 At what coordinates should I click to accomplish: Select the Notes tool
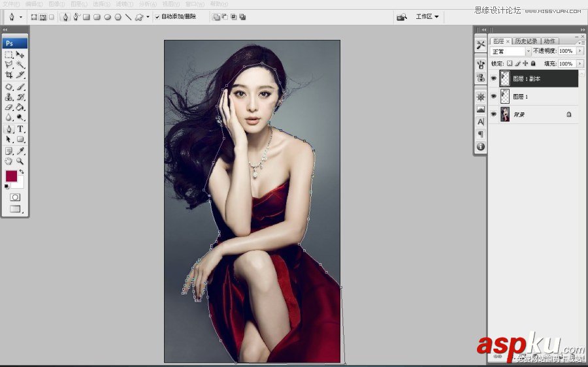[x=9, y=151]
